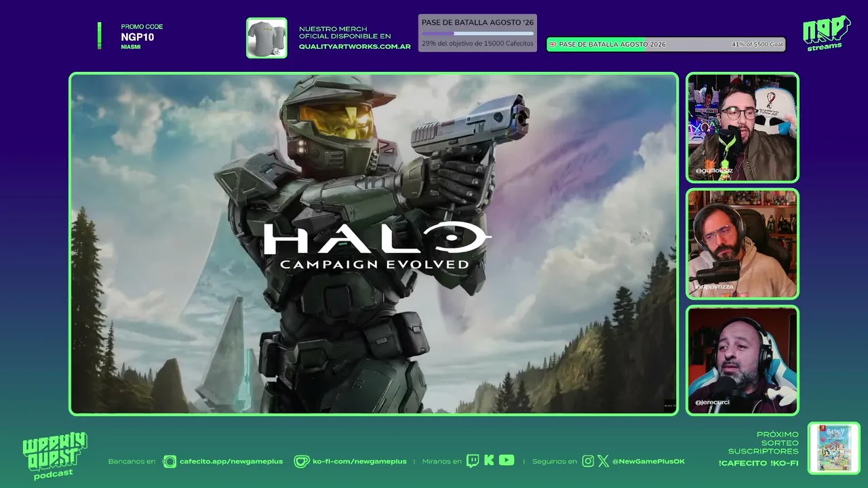Click the 'Miranos en' label
The width and height of the screenshot is (868, 488).
point(441,462)
